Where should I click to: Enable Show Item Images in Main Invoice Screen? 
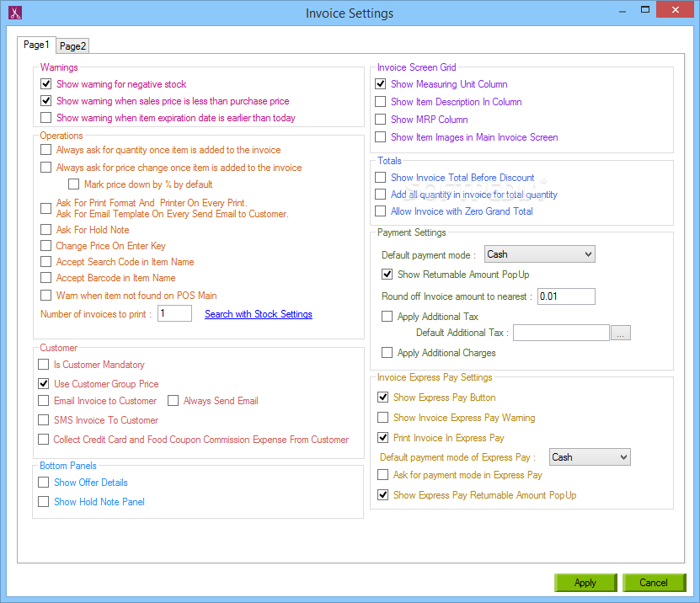pos(381,137)
